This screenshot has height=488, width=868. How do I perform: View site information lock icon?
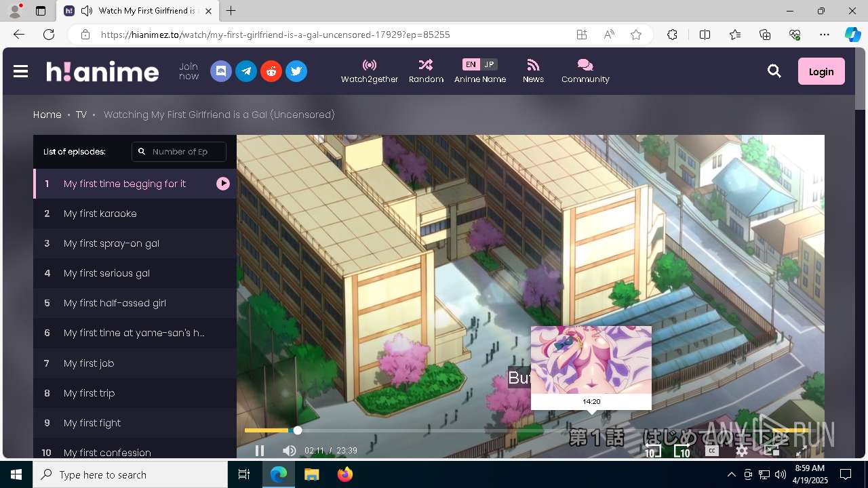click(85, 35)
